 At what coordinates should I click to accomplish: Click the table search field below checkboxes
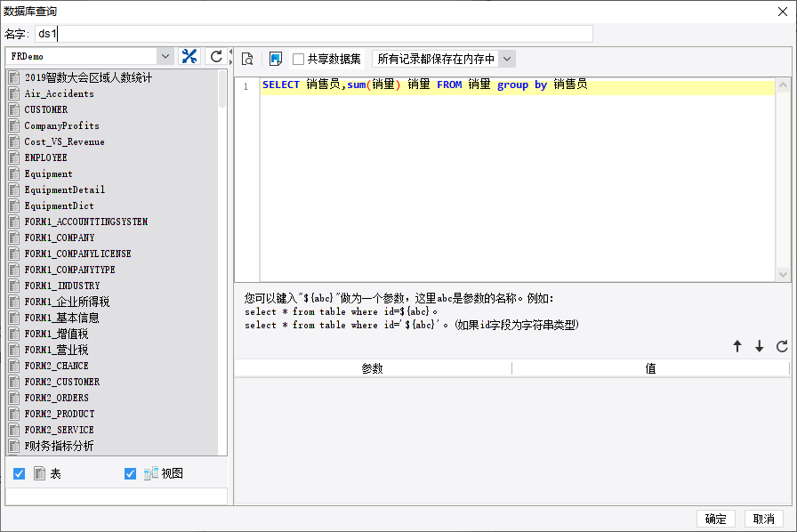click(117, 496)
